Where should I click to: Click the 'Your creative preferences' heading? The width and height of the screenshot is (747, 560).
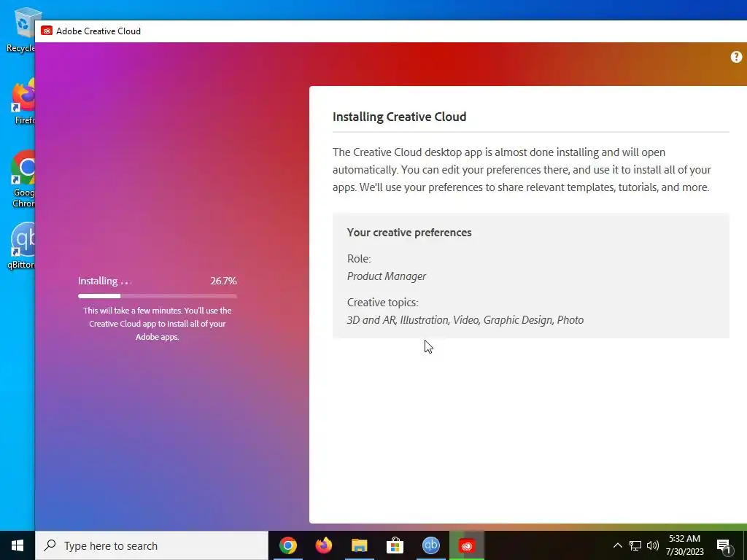(409, 233)
